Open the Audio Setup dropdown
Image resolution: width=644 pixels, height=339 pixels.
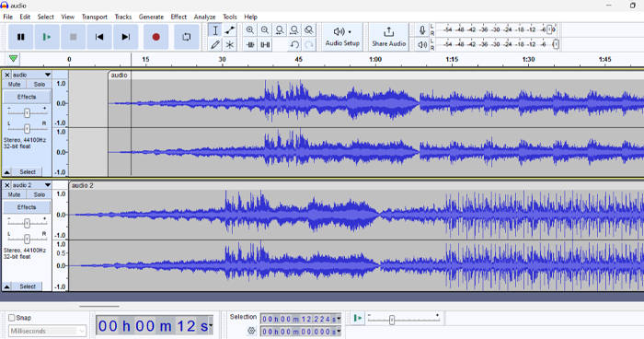pos(342,37)
